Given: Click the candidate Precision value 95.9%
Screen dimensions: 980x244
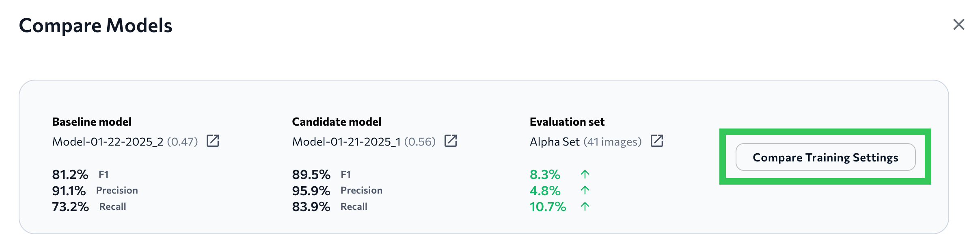Looking at the screenshot, I should tap(311, 190).
